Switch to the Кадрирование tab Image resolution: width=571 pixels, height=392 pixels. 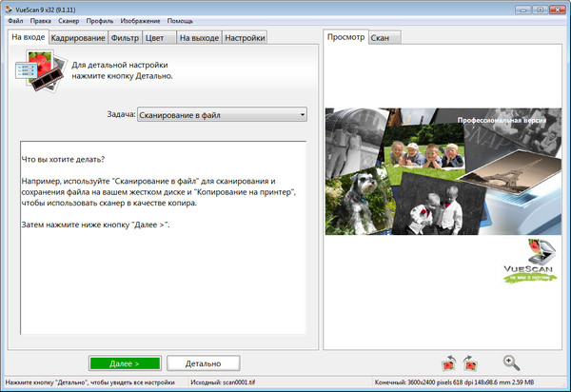tap(77, 37)
